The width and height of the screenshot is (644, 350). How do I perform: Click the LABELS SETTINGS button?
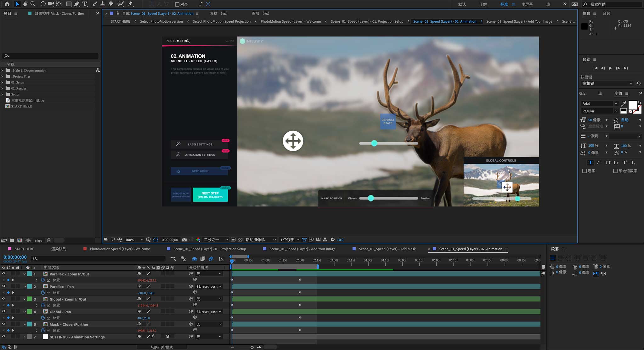(x=200, y=144)
